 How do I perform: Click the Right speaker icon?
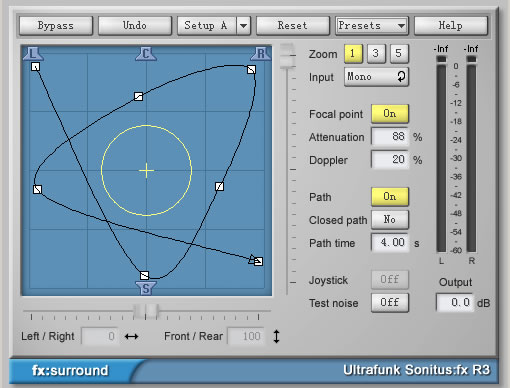[261, 54]
